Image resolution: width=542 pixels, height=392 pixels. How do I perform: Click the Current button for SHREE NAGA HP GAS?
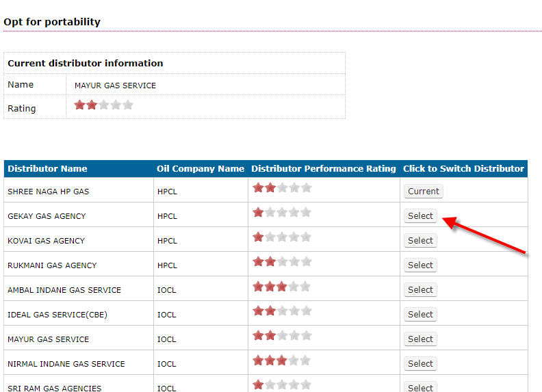pyautogui.click(x=423, y=191)
